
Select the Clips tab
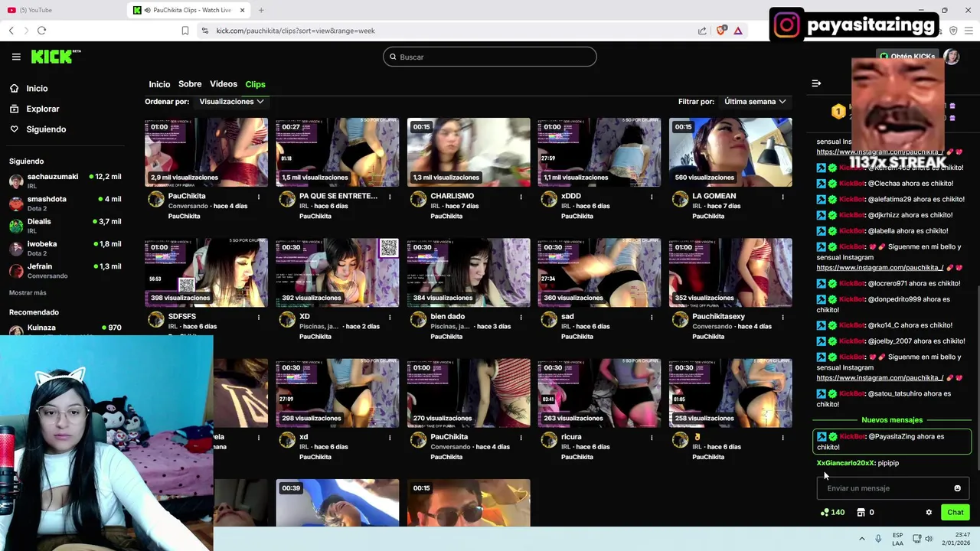click(x=255, y=84)
